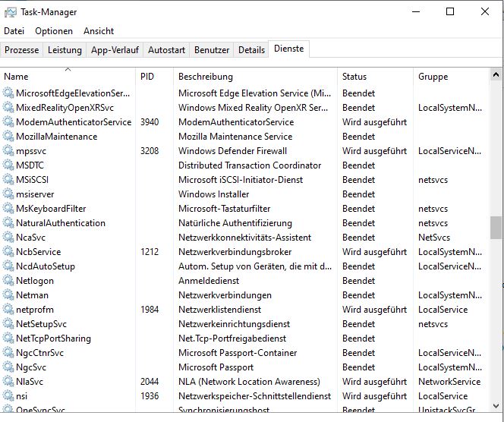Sort by the Beschreibung column header
This screenshot has width=504, height=422.
coord(256,77)
